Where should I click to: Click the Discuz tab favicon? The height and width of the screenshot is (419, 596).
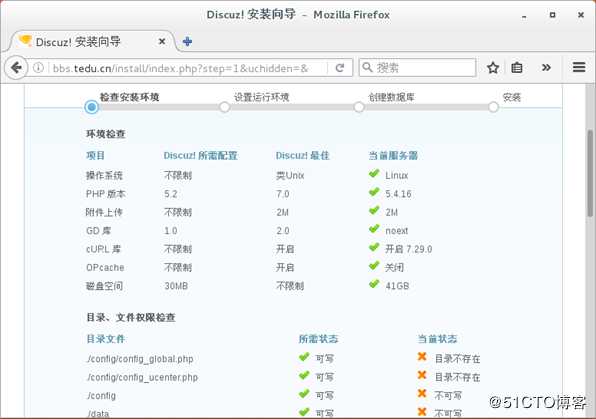coord(25,40)
